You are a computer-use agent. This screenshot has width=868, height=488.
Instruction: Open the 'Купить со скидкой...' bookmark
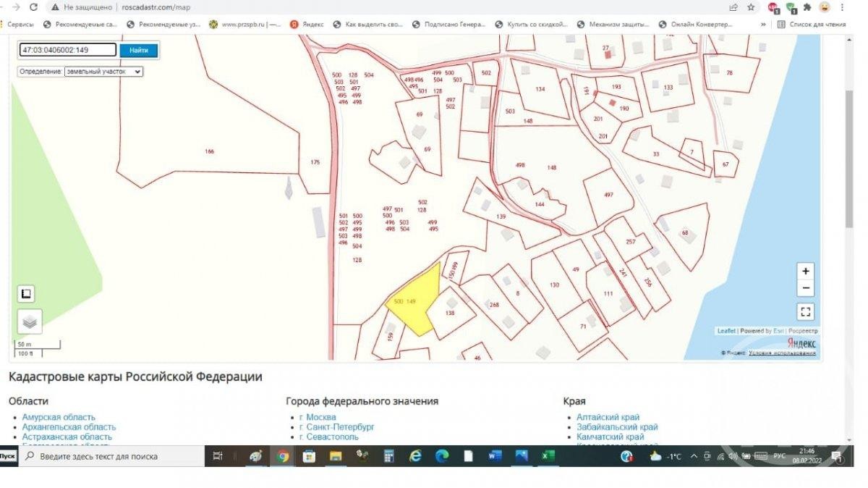(x=531, y=24)
